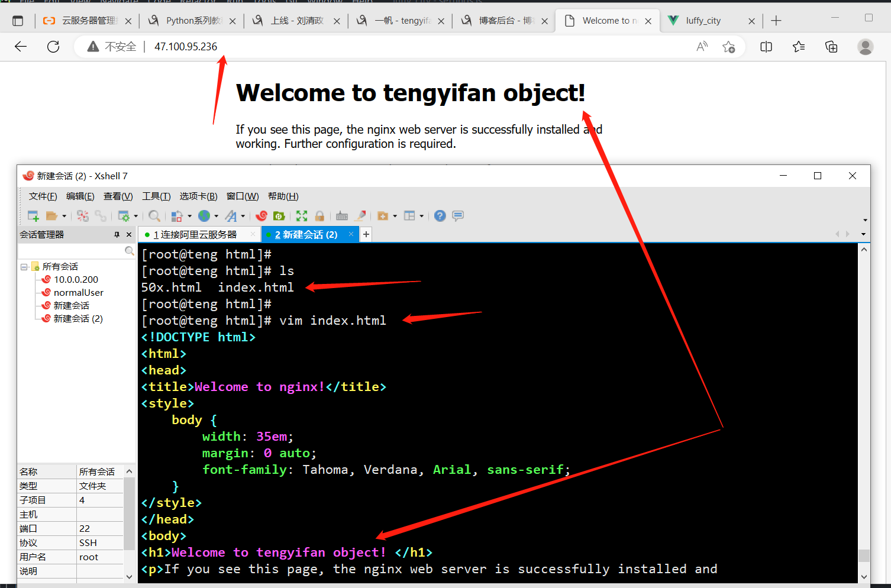Click the chat bubble feedback icon
Screen dimensions: 891x588
tap(458, 216)
